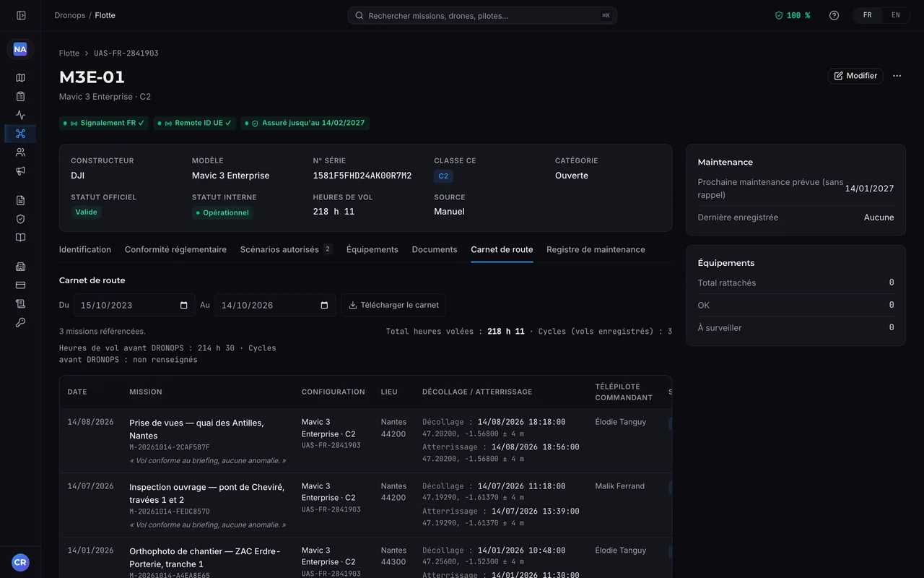The height and width of the screenshot is (578, 924).
Task: Go to the Flotte breadcrumb above UAS-FR-2841903
Action: (69, 53)
